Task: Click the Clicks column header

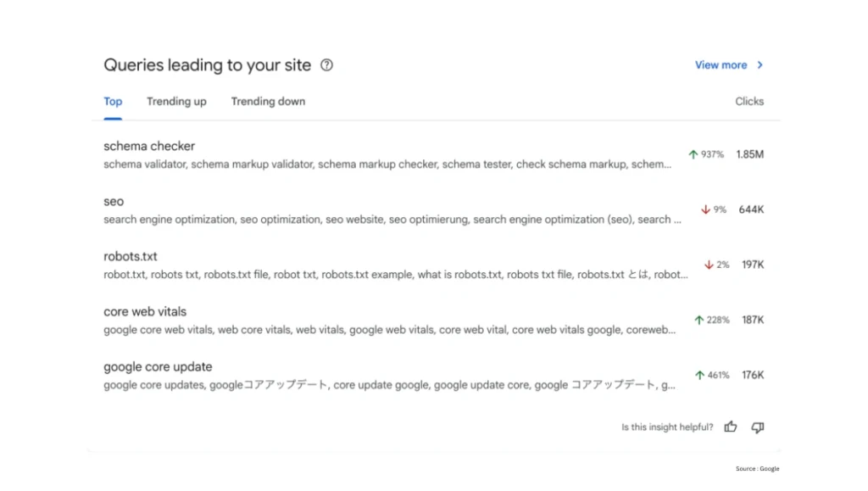Action: [x=749, y=101]
